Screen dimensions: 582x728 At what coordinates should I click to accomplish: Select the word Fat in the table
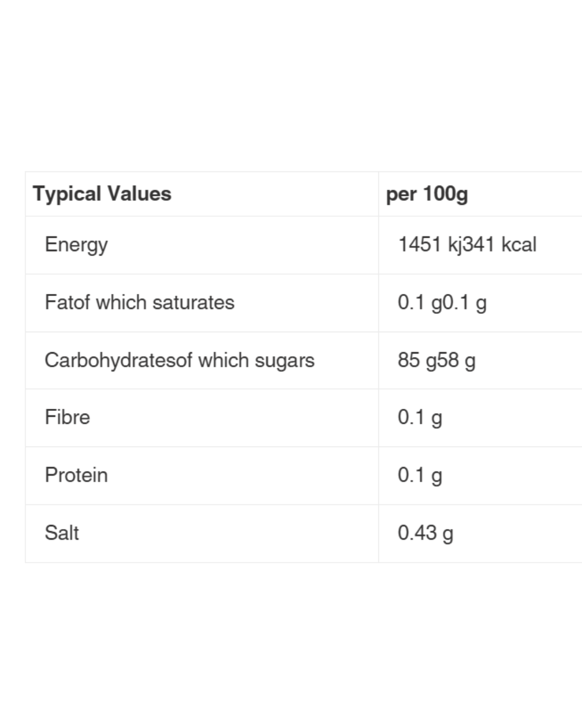point(56,303)
